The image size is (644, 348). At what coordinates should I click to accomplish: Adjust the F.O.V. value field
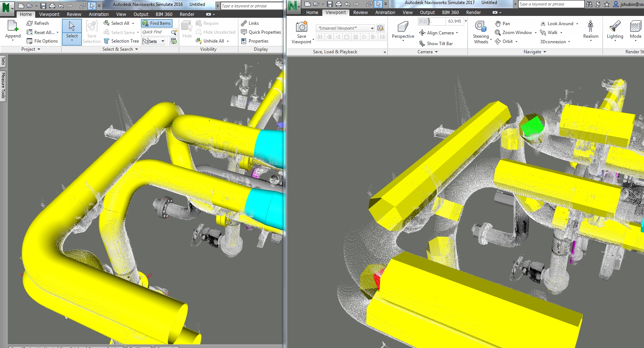pyautogui.click(x=455, y=21)
